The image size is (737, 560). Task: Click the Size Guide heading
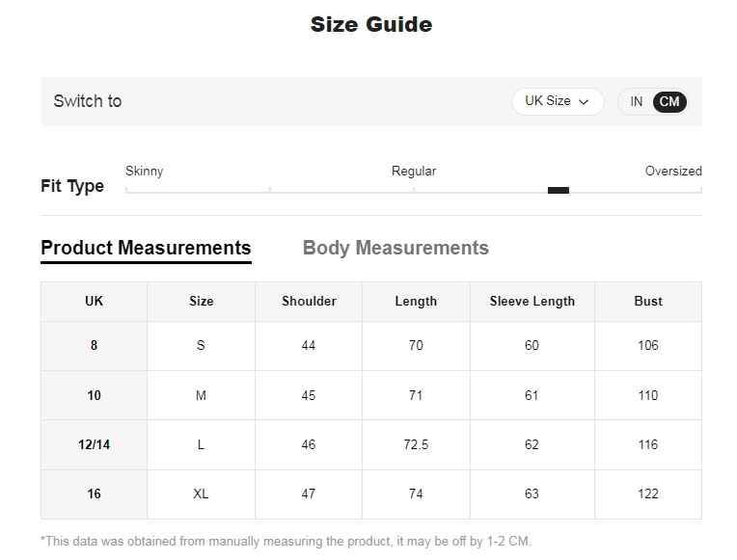(x=371, y=25)
